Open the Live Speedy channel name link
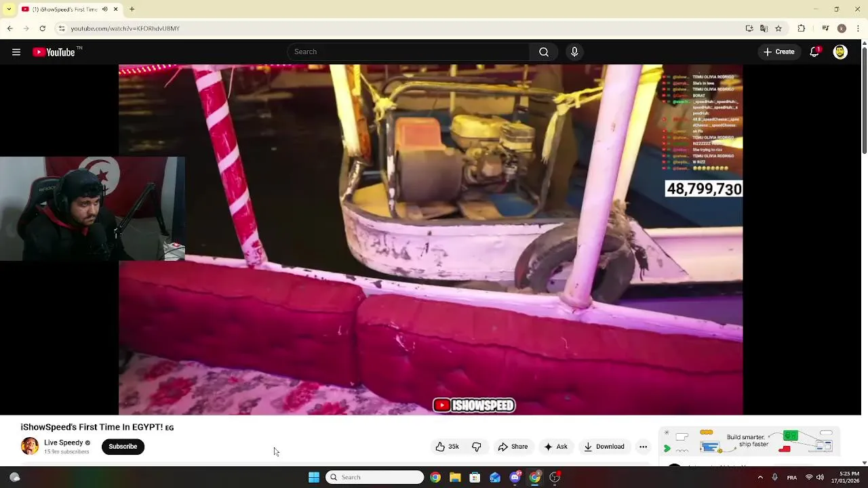Screen dimensions: 868x488 (63, 443)
